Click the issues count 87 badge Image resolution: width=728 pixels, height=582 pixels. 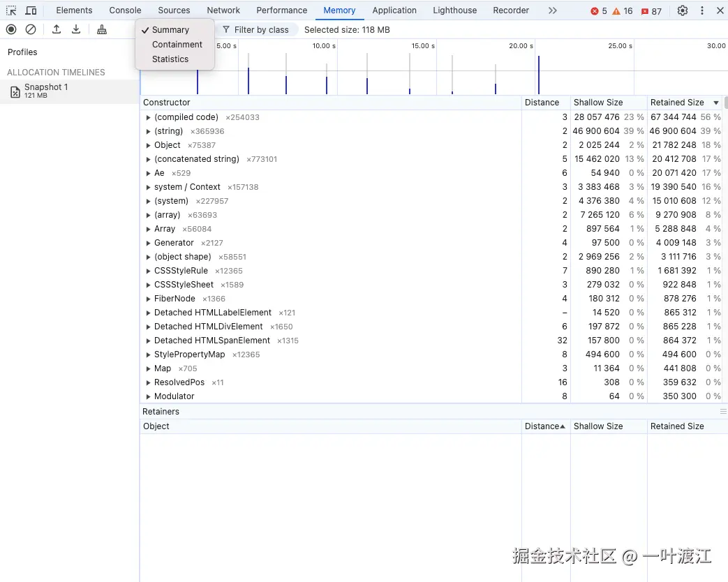point(651,11)
